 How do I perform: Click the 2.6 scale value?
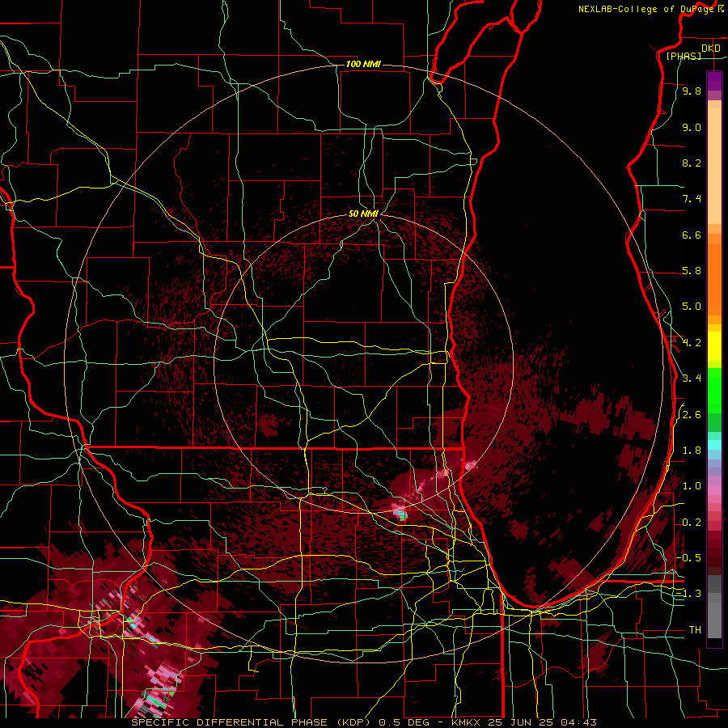[x=692, y=415]
